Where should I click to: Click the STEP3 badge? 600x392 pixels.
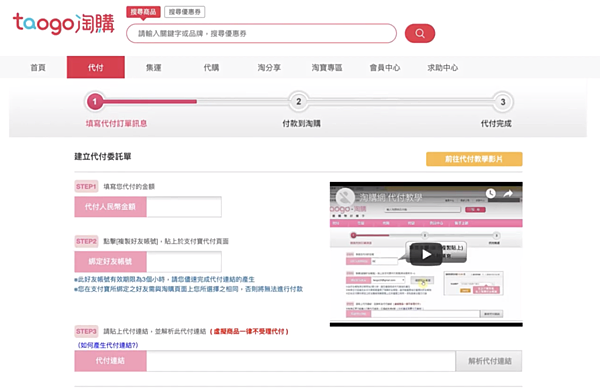pyautogui.click(x=86, y=331)
